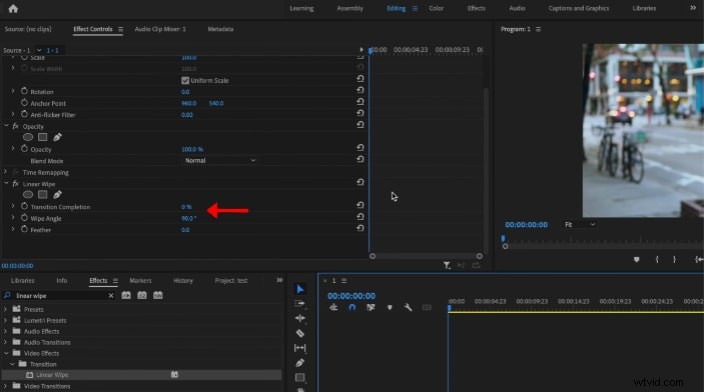The image size is (704, 392).
Task: Create rectangle mask under Linear Wipe
Action: click(43, 194)
